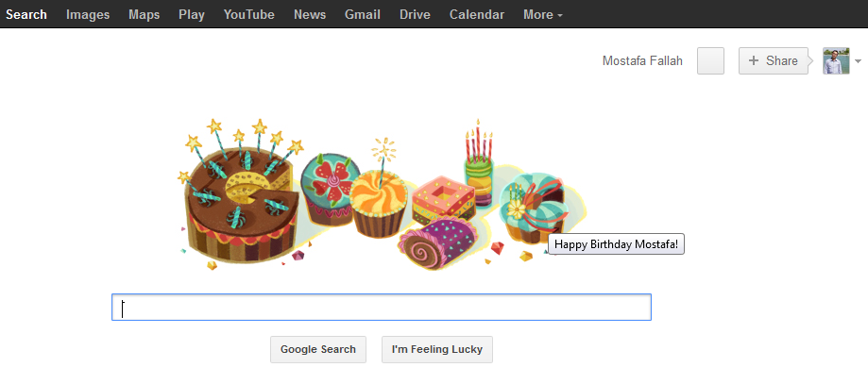868x384 pixels.
Task: Click the blank notifications box
Action: (710, 61)
